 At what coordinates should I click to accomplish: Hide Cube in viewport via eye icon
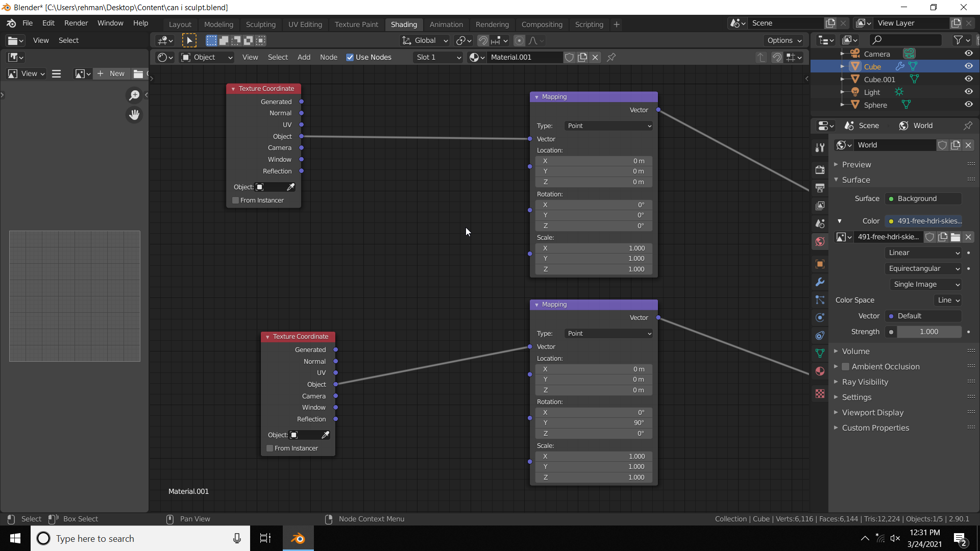click(968, 66)
